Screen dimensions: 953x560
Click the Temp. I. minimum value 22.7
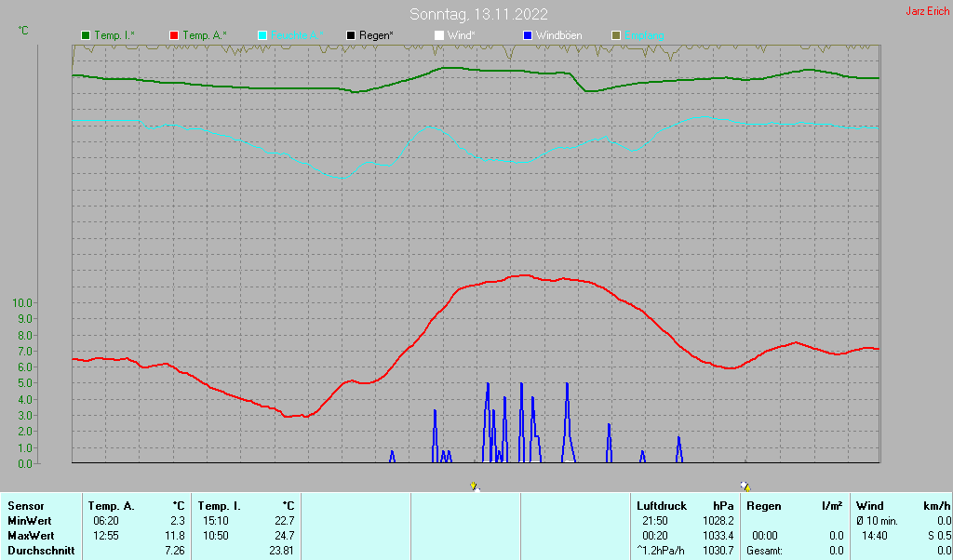285,521
